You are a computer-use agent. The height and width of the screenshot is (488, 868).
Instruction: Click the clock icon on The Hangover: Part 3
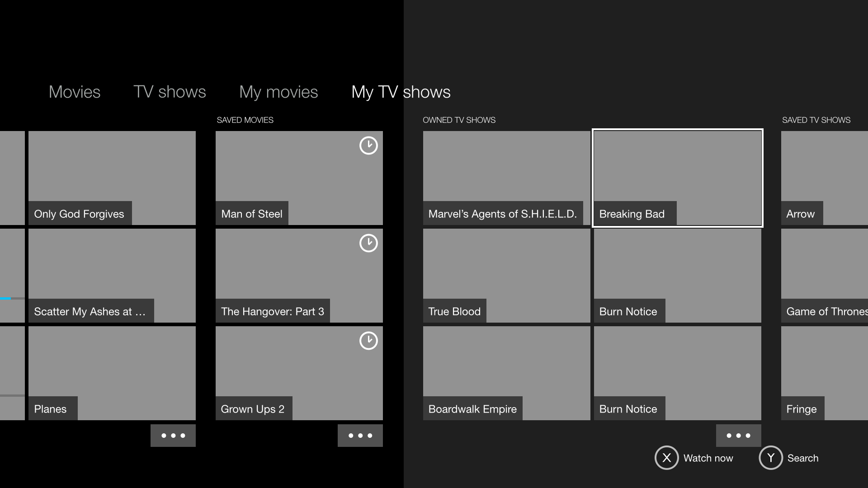[368, 243]
